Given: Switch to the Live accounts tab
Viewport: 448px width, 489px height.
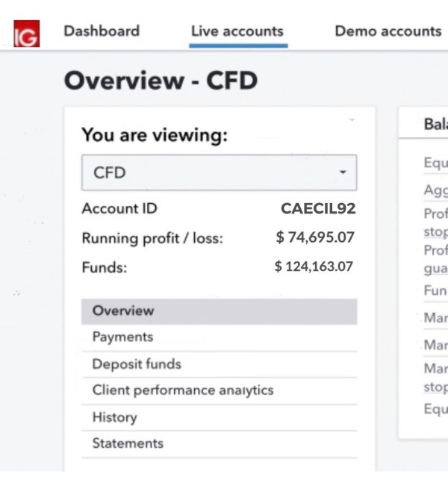Looking at the screenshot, I should coord(237,31).
